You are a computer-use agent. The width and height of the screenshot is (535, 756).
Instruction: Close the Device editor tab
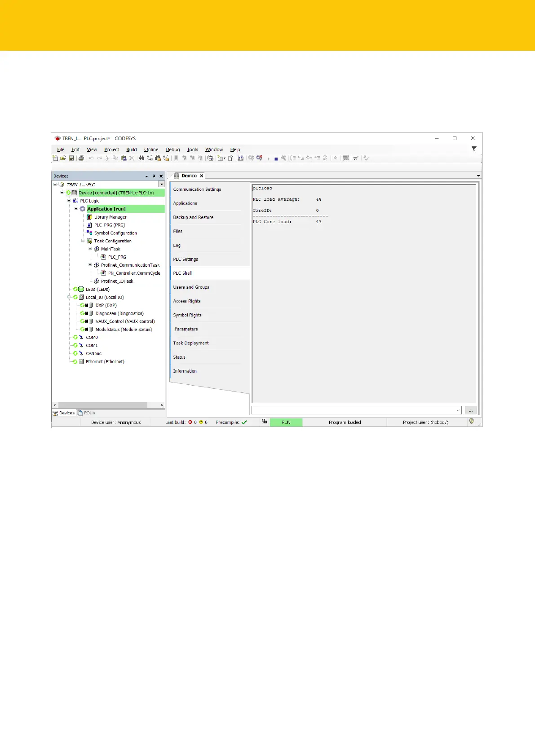(x=202, y=176)
